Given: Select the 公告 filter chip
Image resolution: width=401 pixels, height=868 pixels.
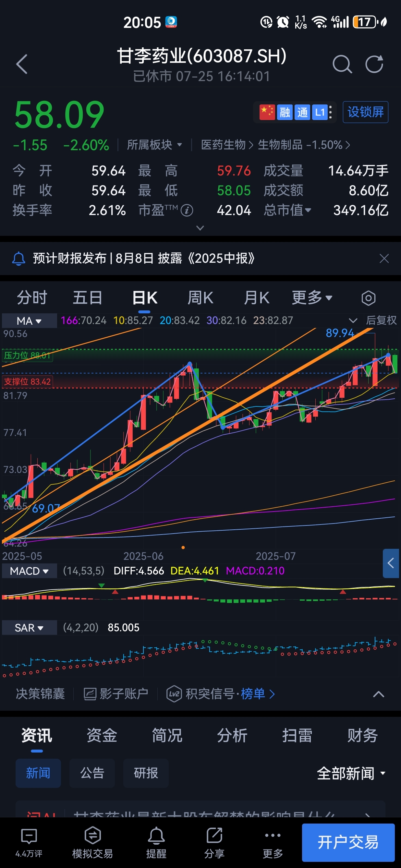Looking at the screenshot, I should coord(92,773).
